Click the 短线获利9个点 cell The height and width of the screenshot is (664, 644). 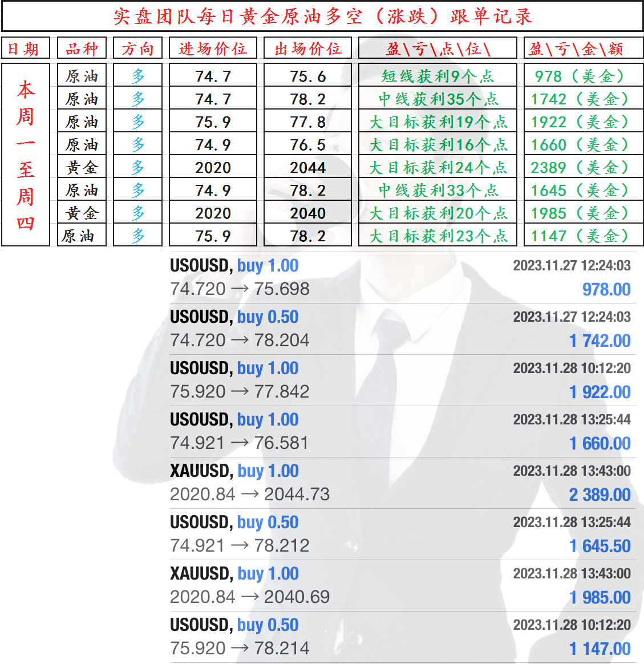point(438,76)
